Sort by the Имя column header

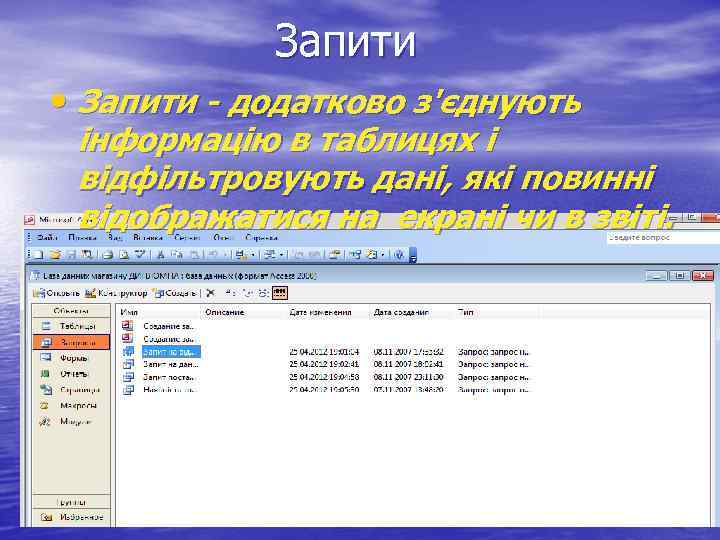pos(159,312)
